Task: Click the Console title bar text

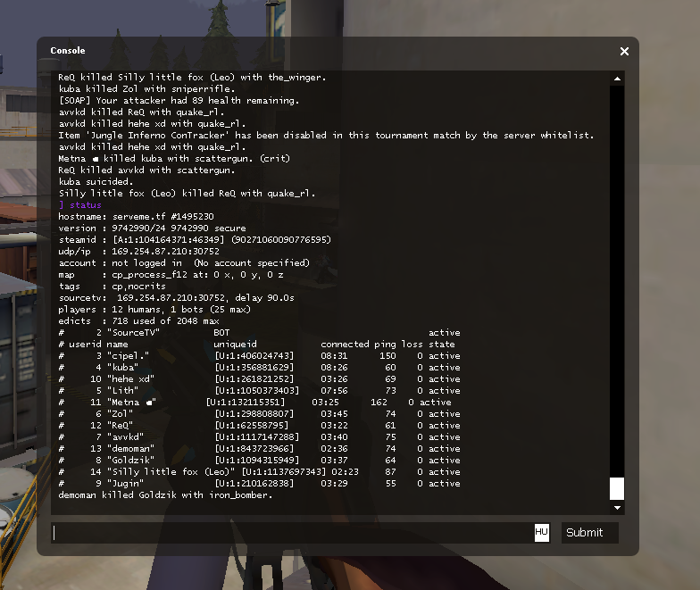Action: (68, 51)
